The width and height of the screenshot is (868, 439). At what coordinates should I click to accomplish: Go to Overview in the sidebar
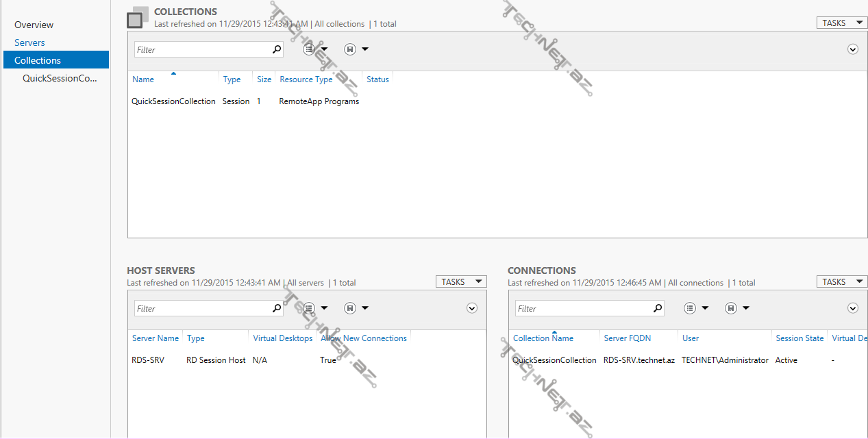point(34,25)
